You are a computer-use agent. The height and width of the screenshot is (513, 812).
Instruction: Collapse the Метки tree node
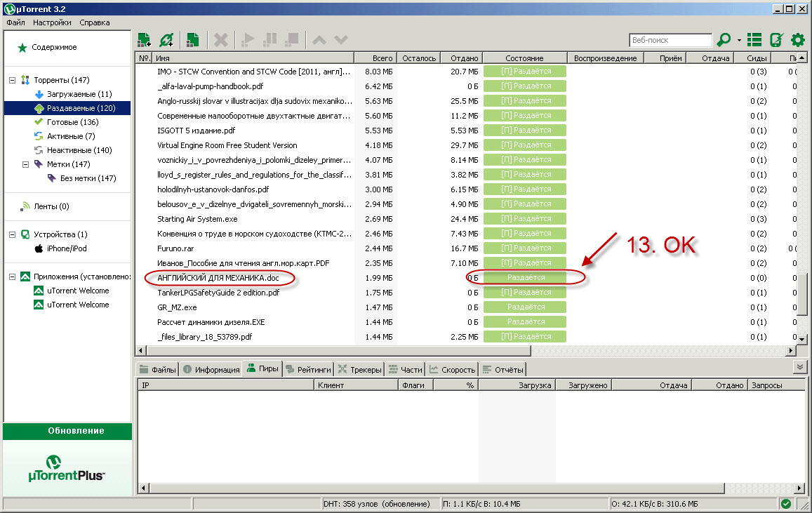[26, 164]
